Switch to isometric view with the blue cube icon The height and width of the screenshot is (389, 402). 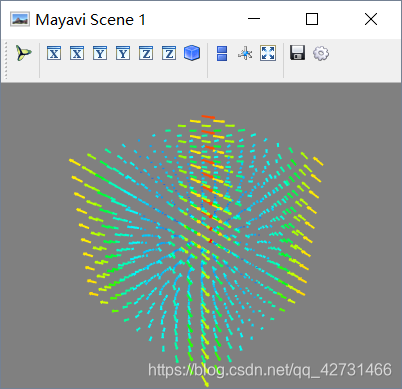click(x=192, y=53)
